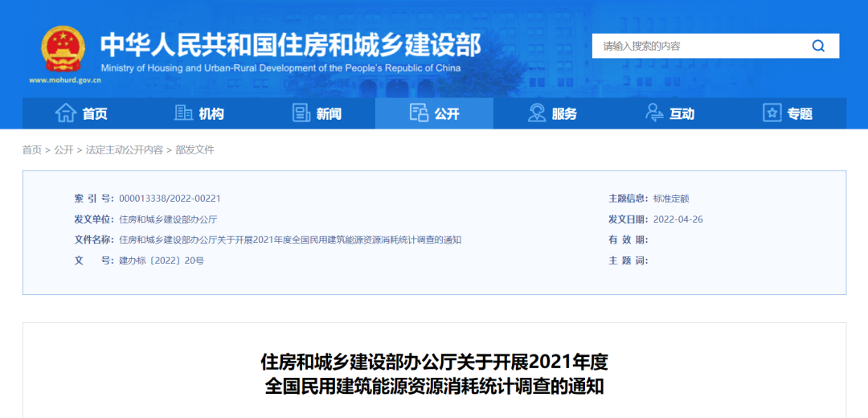This screenshot has height=418, width=868.
Task: Go to 公开 in the breadcrumb
Action: pos(63,150)
